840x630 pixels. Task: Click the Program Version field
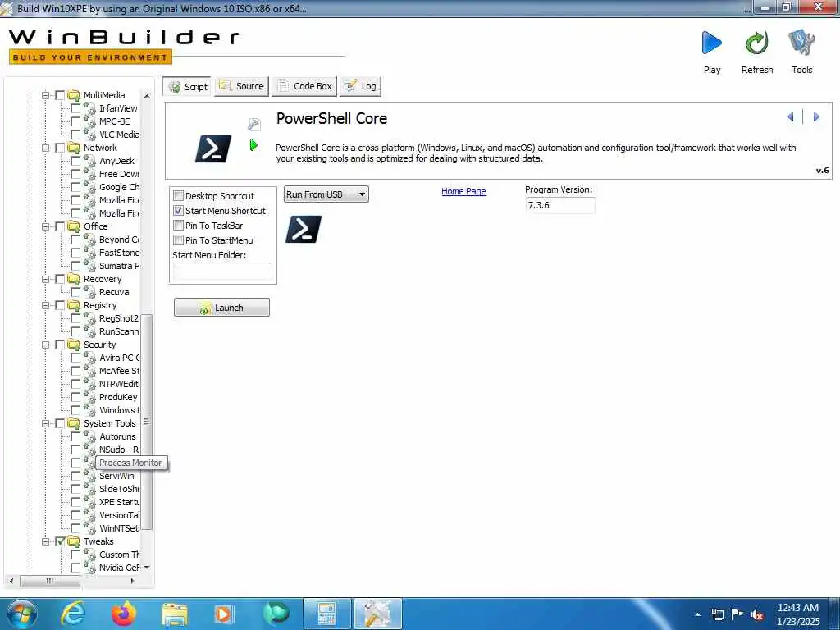pyautogui.click(x=559, y=205)
